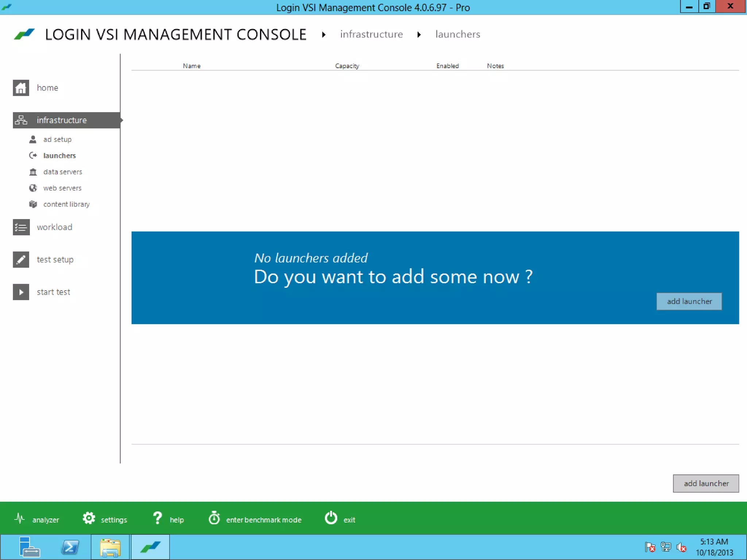Open content library submenu item
The height and width of the screenshot is (560, 747).
click(66, 205)
